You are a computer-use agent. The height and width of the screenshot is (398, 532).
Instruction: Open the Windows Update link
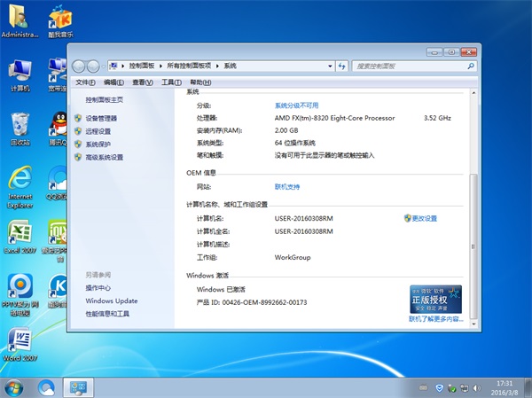pyautogui.click(x=112, y=300)
